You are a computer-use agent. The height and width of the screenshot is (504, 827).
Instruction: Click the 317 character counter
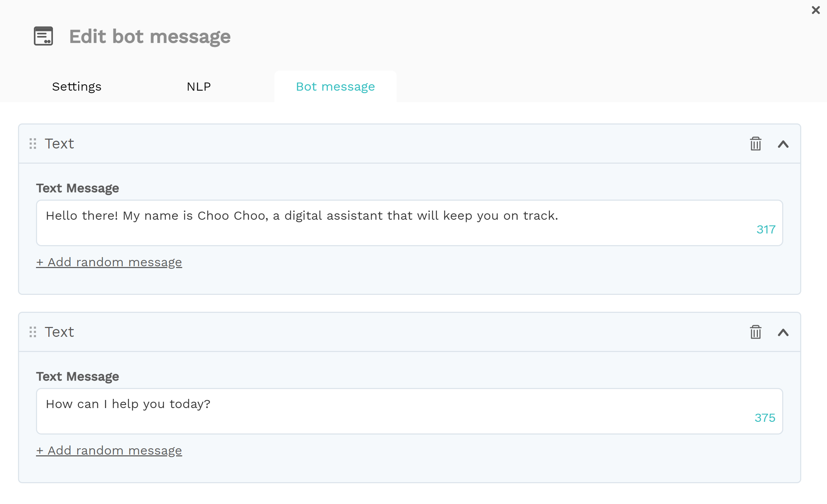[766, 230]
